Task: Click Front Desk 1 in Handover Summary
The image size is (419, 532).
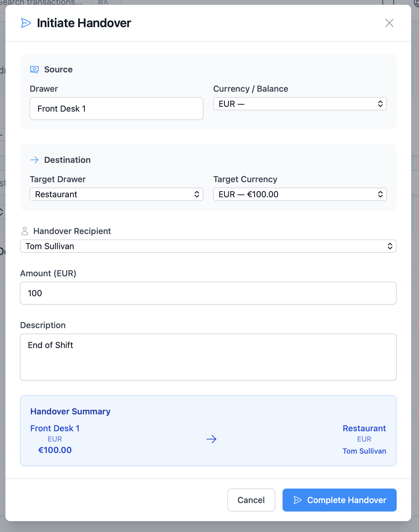Action: (55, 428)
